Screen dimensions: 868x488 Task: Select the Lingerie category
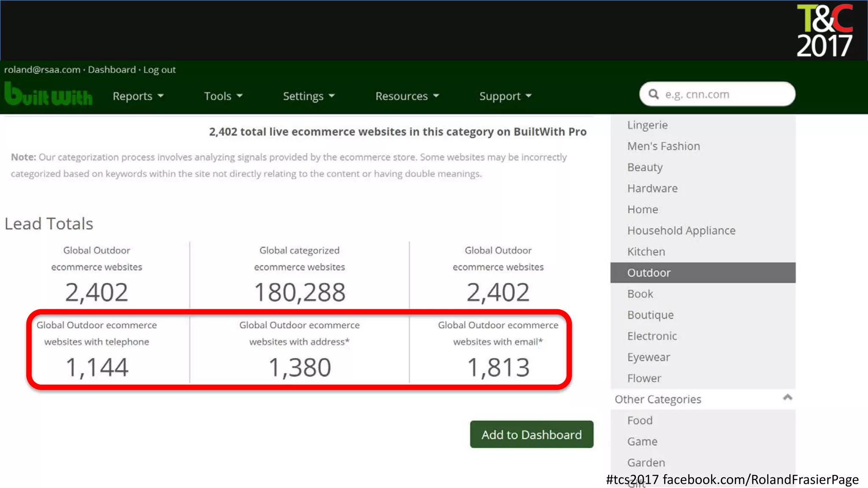point(647,125)
